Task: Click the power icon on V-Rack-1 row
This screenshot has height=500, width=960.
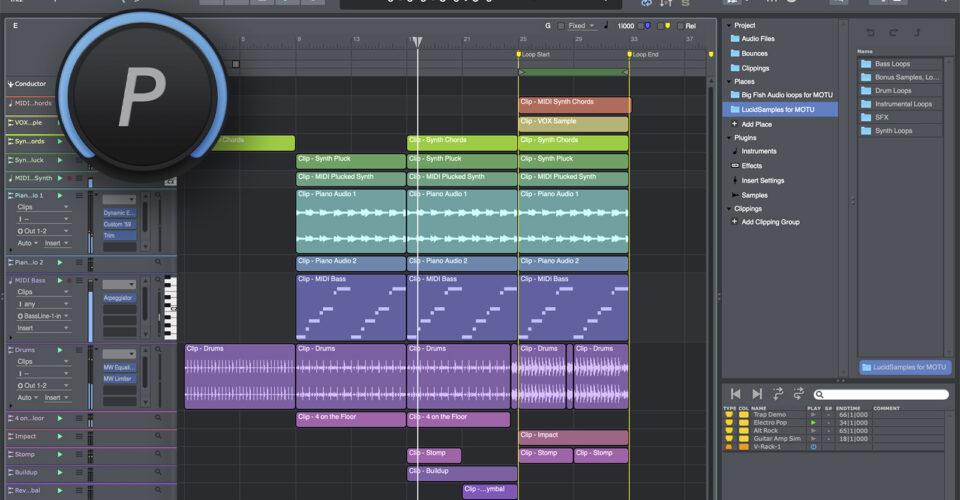Action: tap(813, 446)
